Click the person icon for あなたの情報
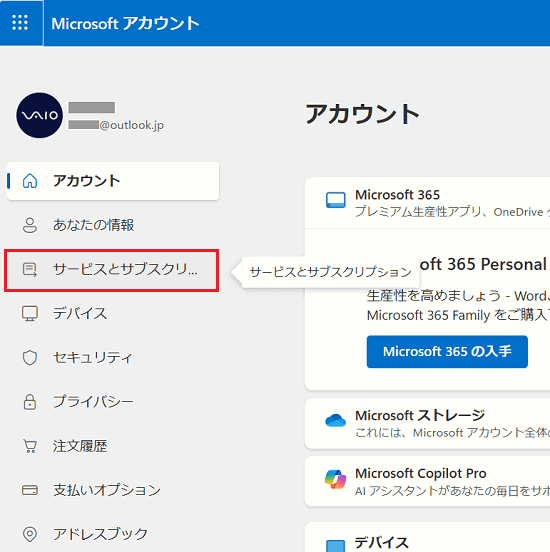Image resolution: width=550 pixels, height=552 pixels. (30, 225)
